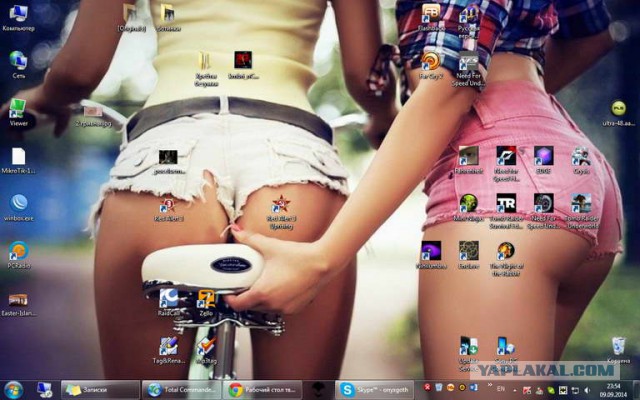Open the Alienware taskbar button

(x=318, y=390)
